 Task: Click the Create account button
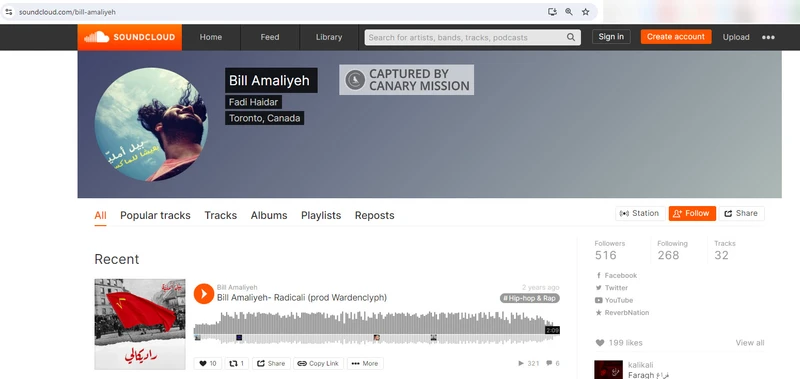[676, 37]
